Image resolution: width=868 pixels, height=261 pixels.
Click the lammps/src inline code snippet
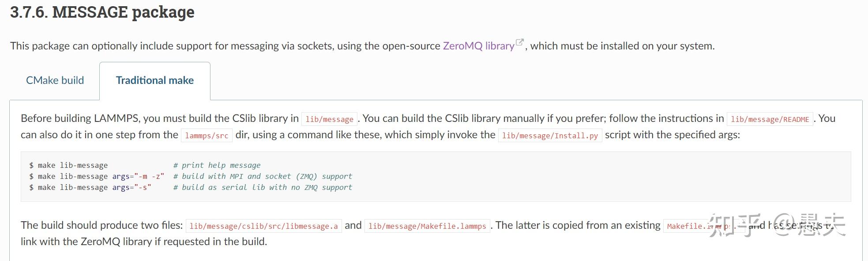point(207,136)
